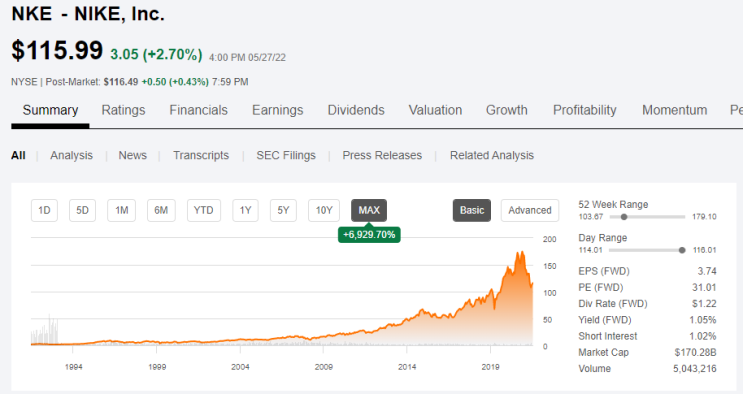The image size is (743, 394).
Task: Click the Market Cap $170.28B value
Action: click(696, 352)
